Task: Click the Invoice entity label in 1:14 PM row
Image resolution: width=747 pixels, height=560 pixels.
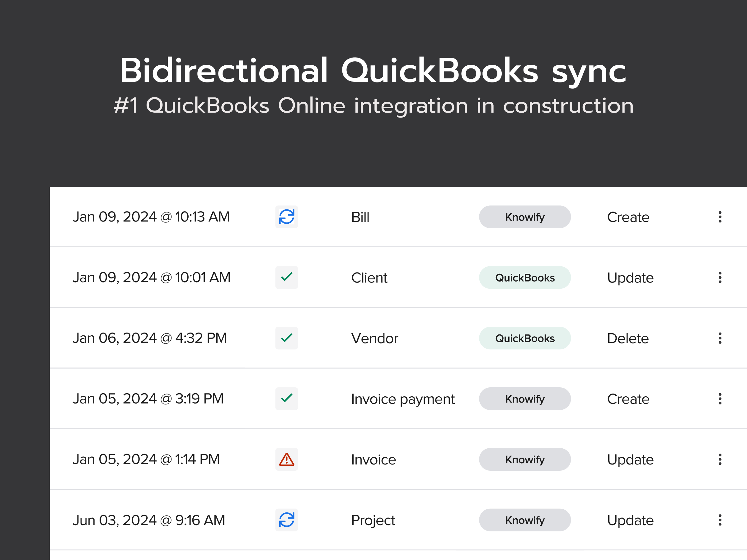Action: pyautogui.click(x=374, y=460)
